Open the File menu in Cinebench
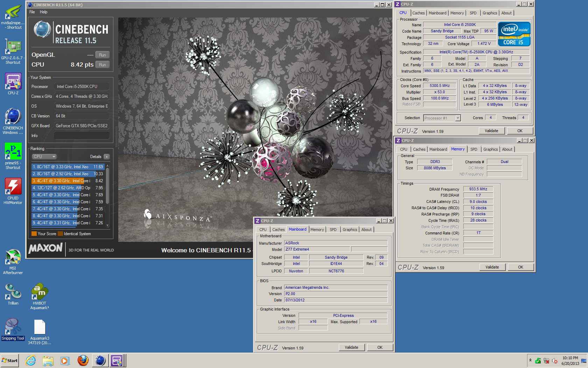Viewport: 588px width, 368px height. pos(32,12)
